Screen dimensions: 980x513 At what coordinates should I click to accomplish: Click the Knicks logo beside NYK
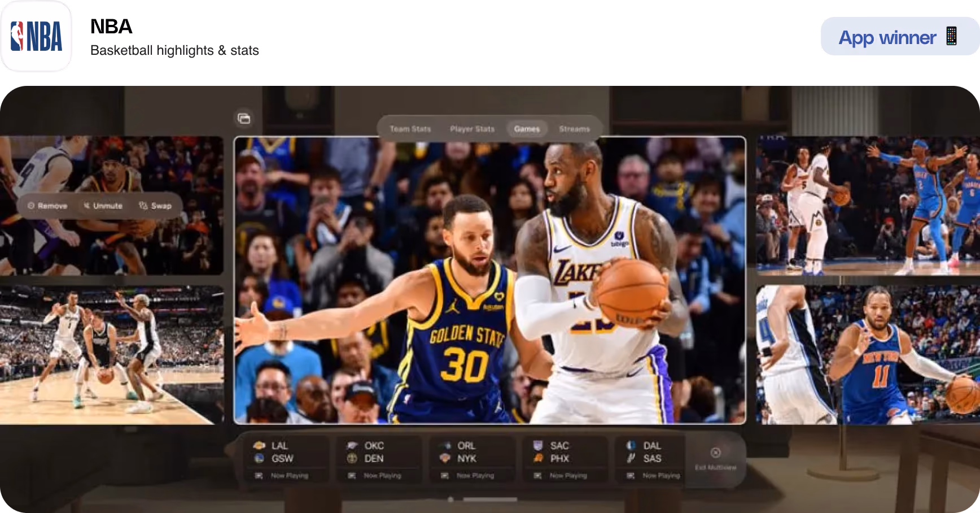coord(445,458)
